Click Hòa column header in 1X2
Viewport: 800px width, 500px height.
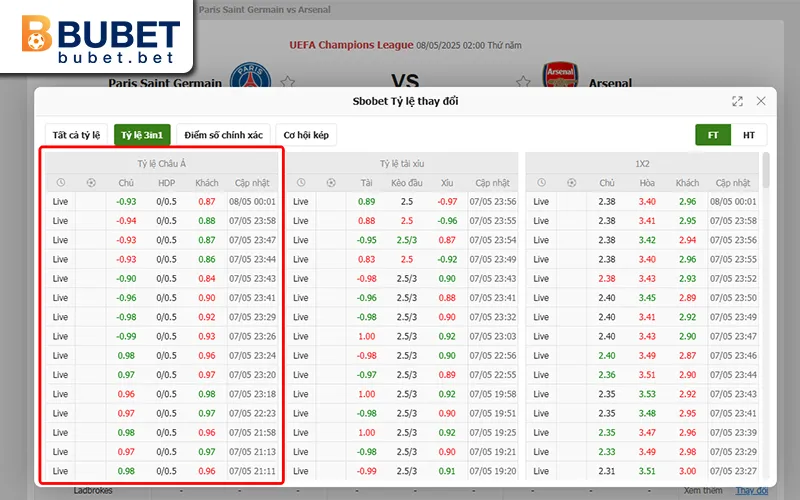point(647,183)
